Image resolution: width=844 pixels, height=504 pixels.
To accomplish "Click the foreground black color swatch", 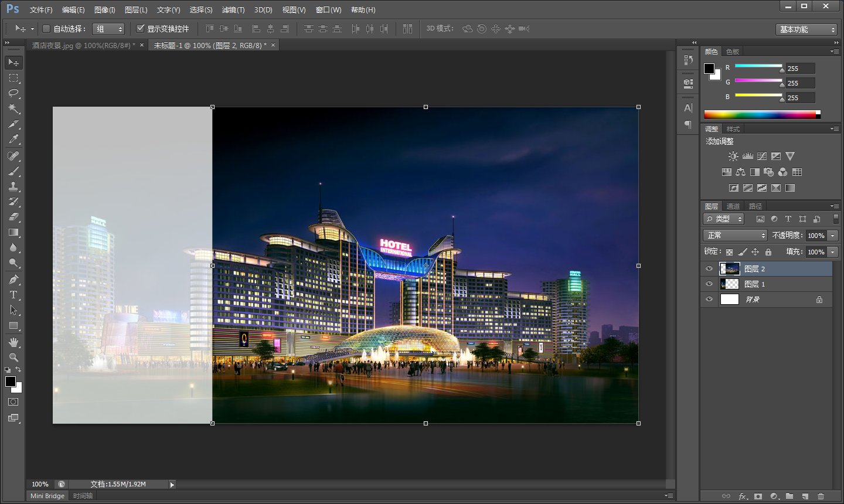I will pos(10,382).
